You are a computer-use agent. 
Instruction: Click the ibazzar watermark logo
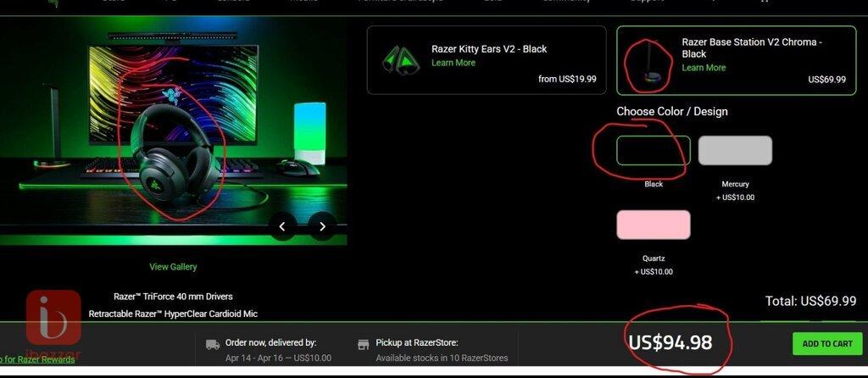[53, 318]
